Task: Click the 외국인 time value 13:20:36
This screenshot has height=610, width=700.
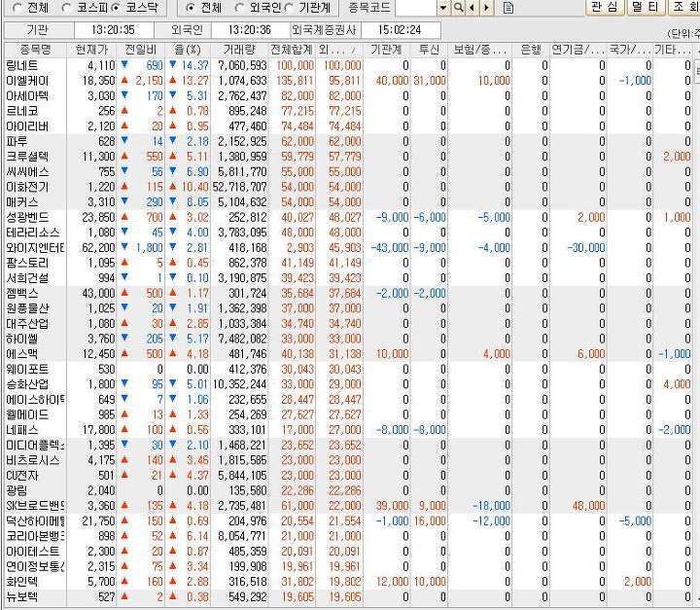Action: (x=250, y=30)
